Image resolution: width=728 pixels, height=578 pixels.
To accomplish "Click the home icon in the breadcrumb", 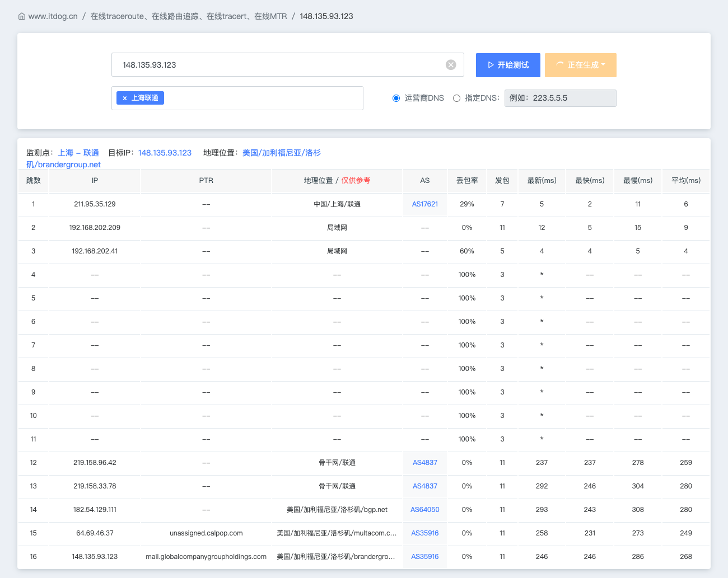I will (x=22, y=16).
